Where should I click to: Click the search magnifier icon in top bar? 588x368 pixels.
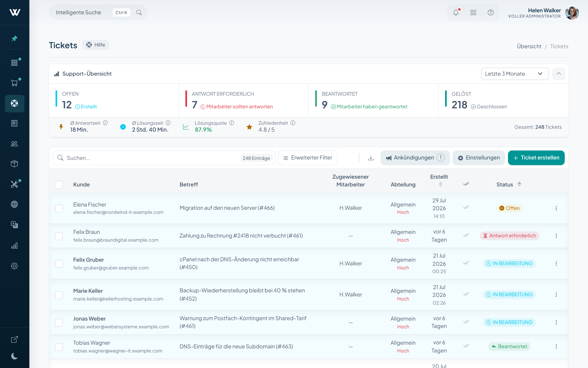click(139, 12)
